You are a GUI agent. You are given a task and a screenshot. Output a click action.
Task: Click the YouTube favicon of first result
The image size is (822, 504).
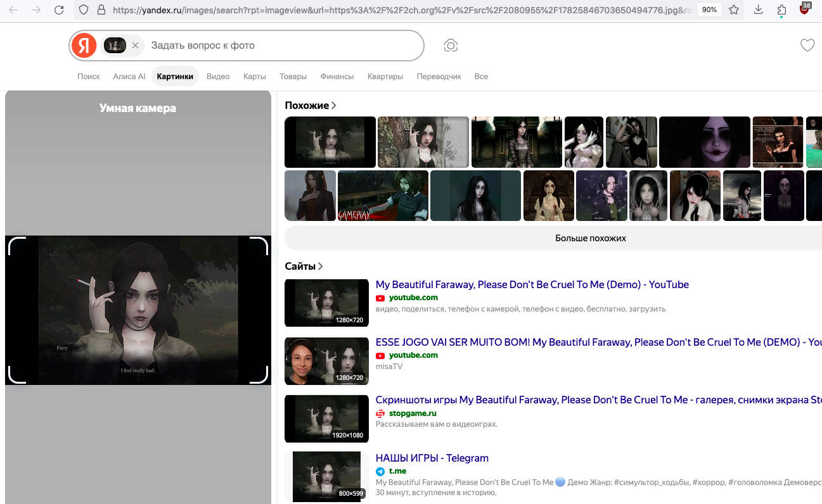(x=380, y=298)
